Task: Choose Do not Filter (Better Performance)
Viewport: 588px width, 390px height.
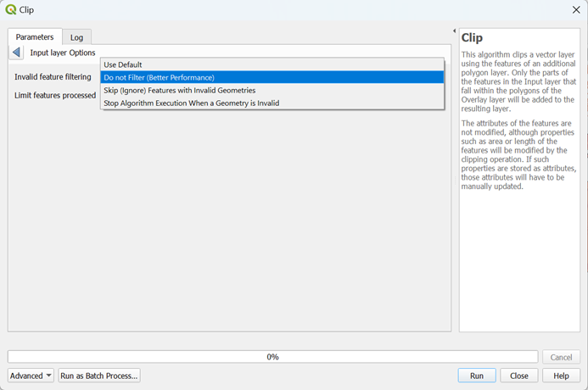Action: tap(160, 77)
